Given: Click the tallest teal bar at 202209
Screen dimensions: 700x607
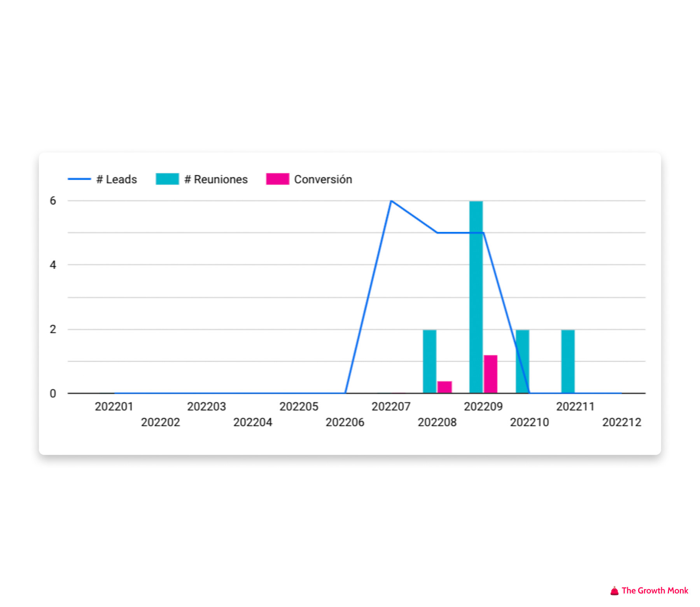Looking at the screenshot, I should pos(476,297).
